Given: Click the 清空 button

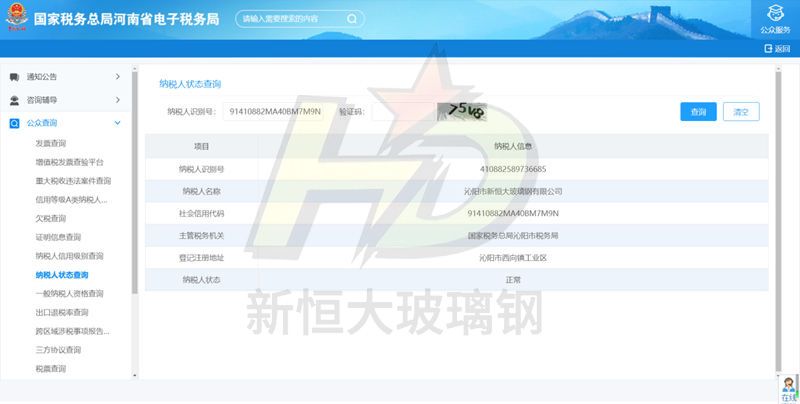Looking at the screenshot, I should [x=741, y=112].
